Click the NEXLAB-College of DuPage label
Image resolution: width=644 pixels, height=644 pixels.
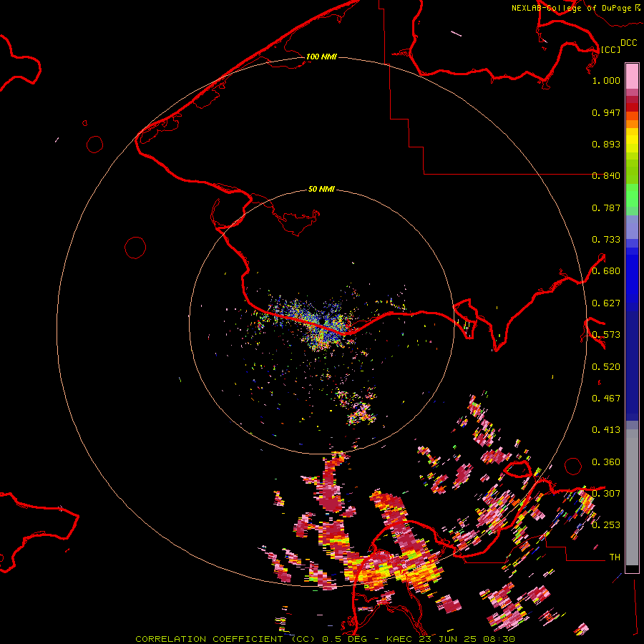click(x=571, y=8)
